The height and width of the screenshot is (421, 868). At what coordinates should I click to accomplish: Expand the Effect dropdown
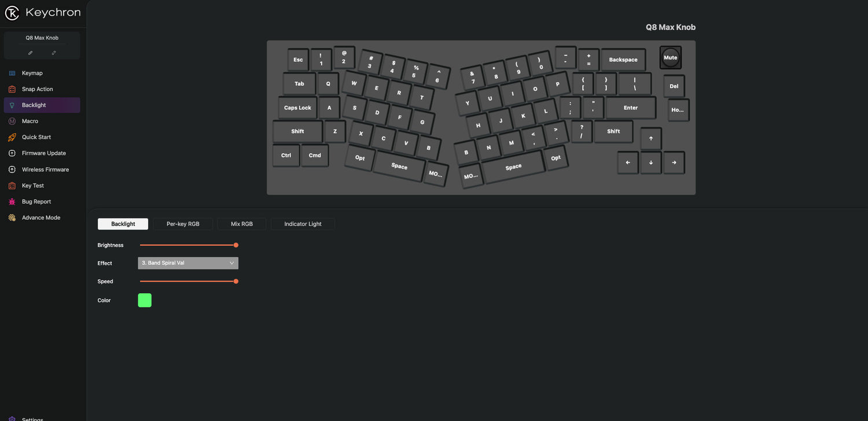pyautogui.click(x=188, y=263)
